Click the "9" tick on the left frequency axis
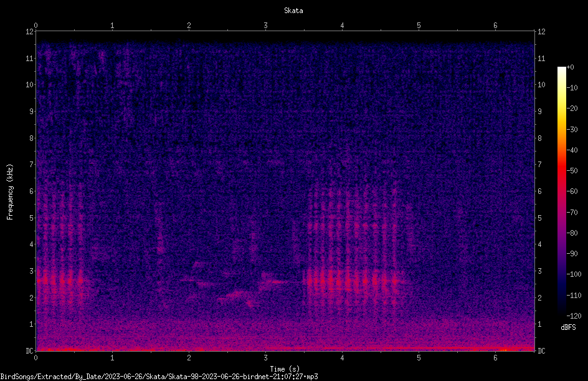Viewport: 588px width, 381px height. pyautogui.click(x=31, y=112)
